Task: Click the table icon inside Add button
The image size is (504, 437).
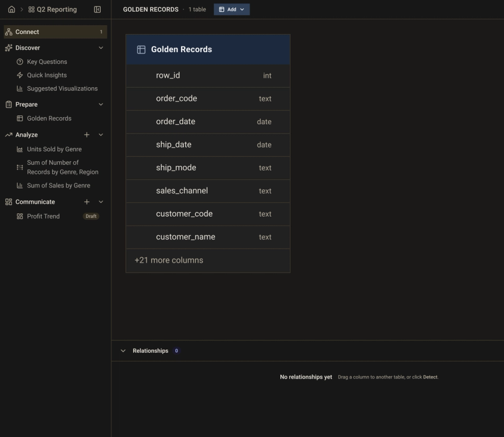Action: pyautogui.click(x=222, y=9)
